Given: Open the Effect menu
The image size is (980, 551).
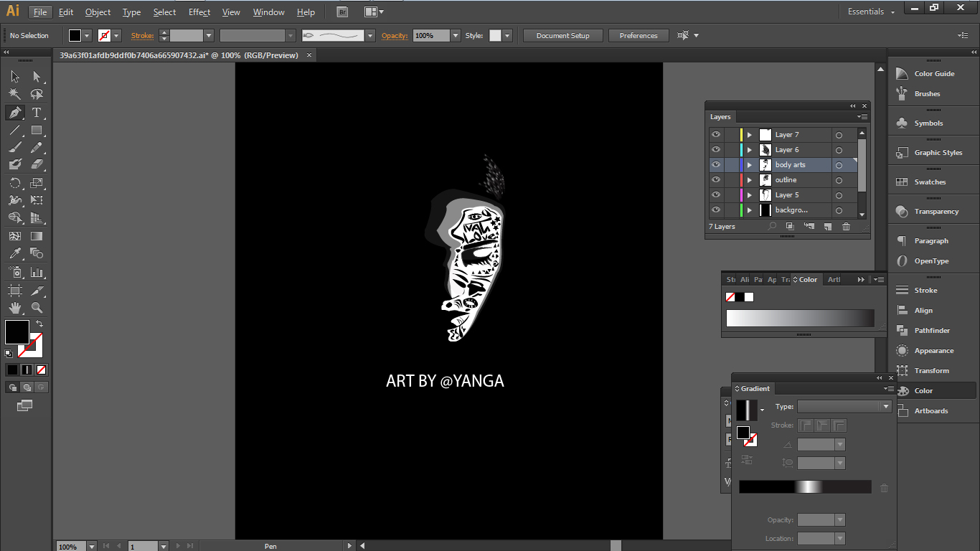Looking at the screenshot, I should pos(199,12).
